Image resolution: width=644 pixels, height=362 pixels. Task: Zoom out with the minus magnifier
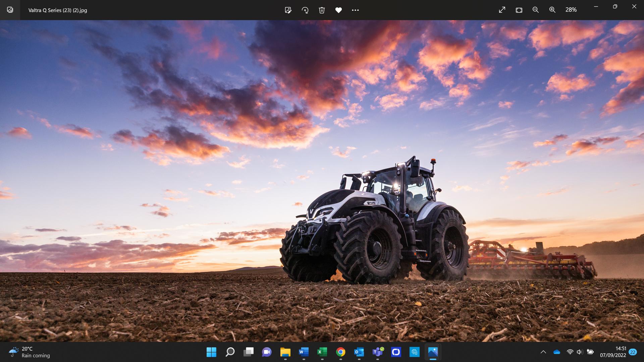[x=536, y=10]
